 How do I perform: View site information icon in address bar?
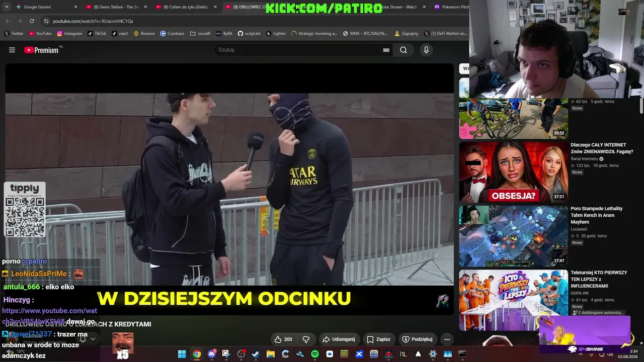(x=46, y=21)
